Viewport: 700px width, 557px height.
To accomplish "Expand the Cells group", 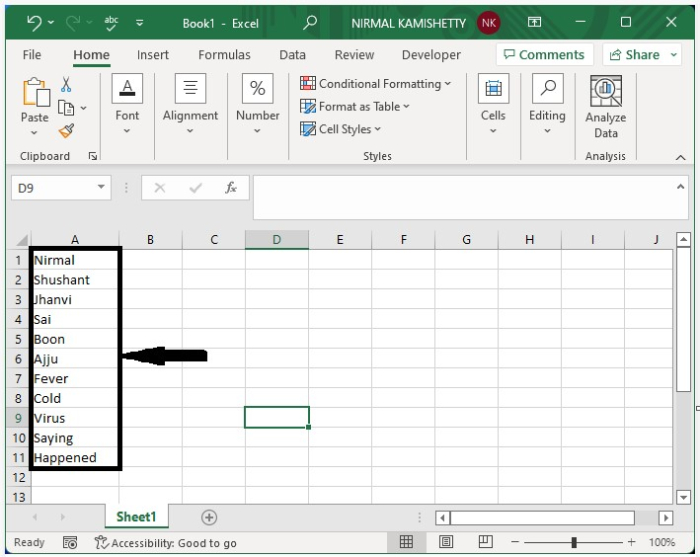I will pos(493,104).
